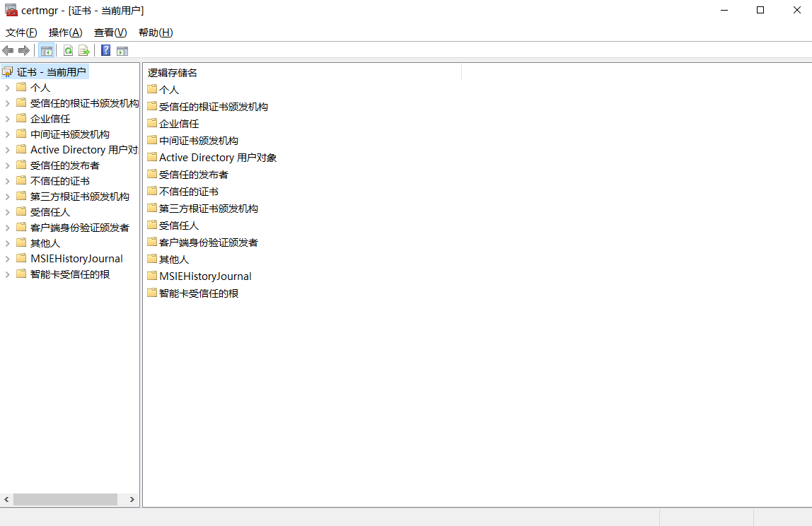812x526 pixels.
Task: Expand the 个人 tree node
Action: click(7, 88)
